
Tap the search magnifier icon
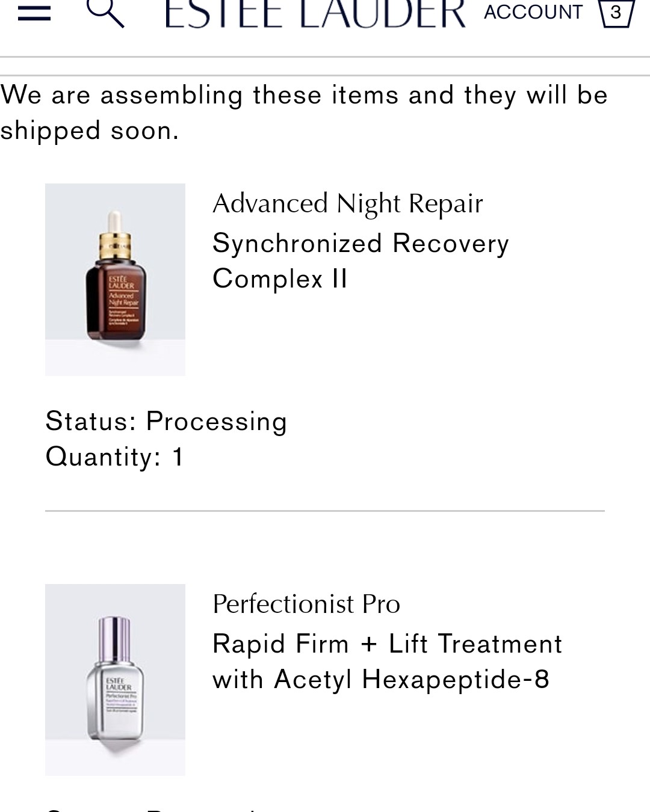pyautogui.click(x=105, y=13)
